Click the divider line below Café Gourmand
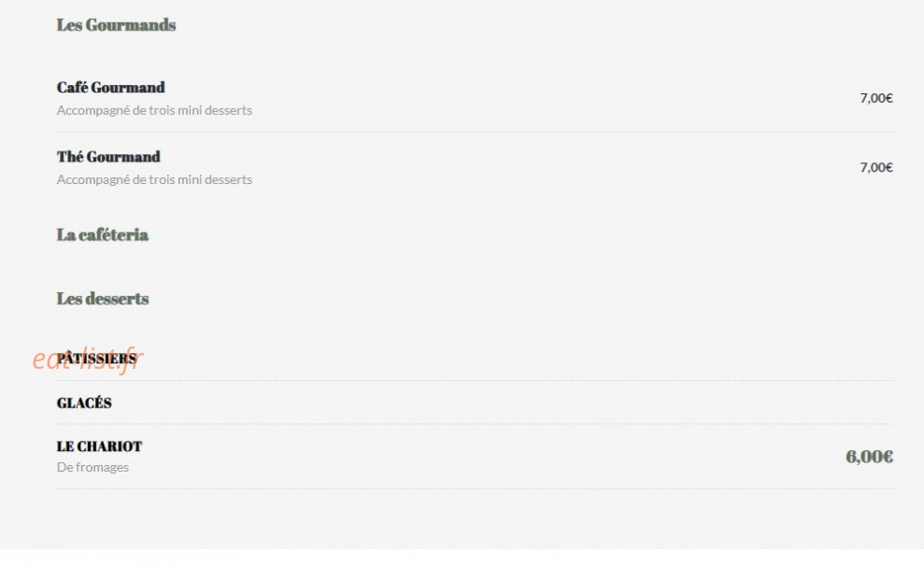Image resolution: width=924 pixels, height=565 pixels. (475, 132)
